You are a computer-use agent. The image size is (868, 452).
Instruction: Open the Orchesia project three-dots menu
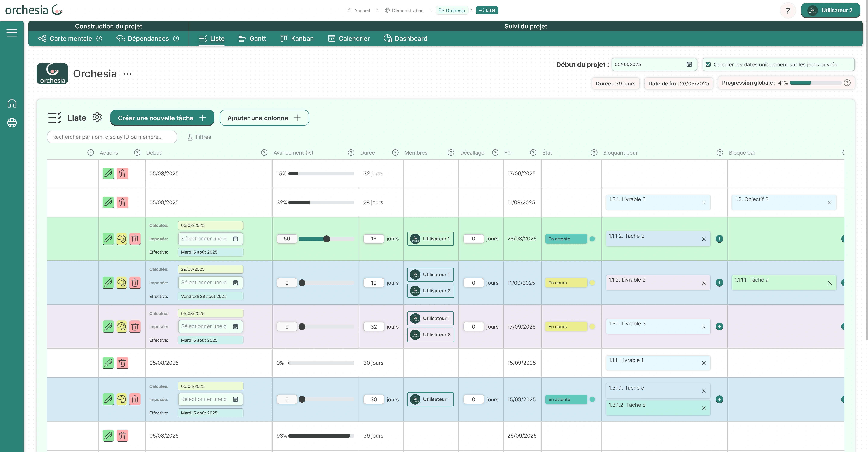point(127,74)
